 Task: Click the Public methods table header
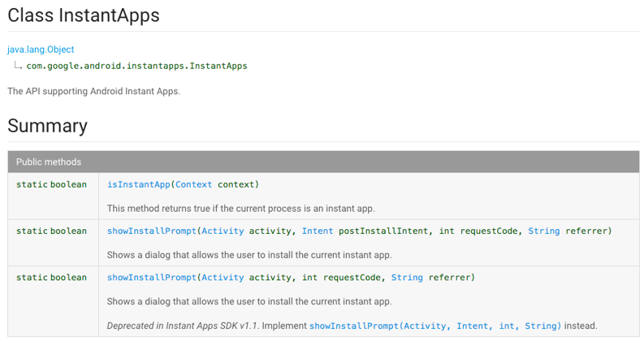pyautogui.click(x=323, y=162)
